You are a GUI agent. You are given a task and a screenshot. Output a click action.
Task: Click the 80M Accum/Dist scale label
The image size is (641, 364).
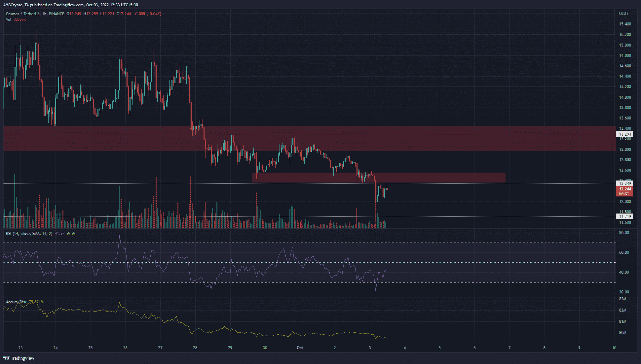(622, 333)
